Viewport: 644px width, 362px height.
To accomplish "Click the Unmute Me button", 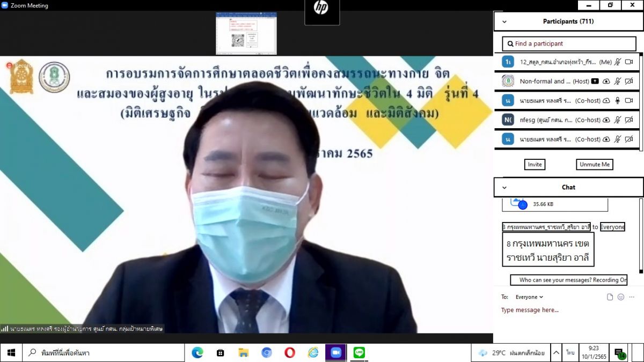I will [x=595, y=165].
